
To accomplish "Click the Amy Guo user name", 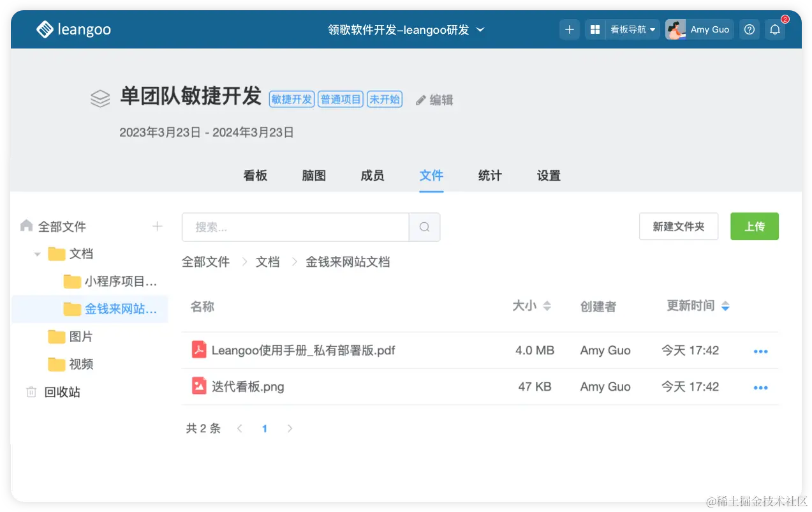I will coord(710,29).
